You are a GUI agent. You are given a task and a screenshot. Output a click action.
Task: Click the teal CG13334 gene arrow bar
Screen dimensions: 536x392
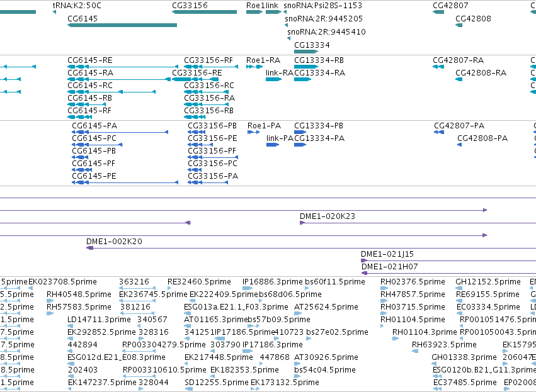(x=306, y=52)
